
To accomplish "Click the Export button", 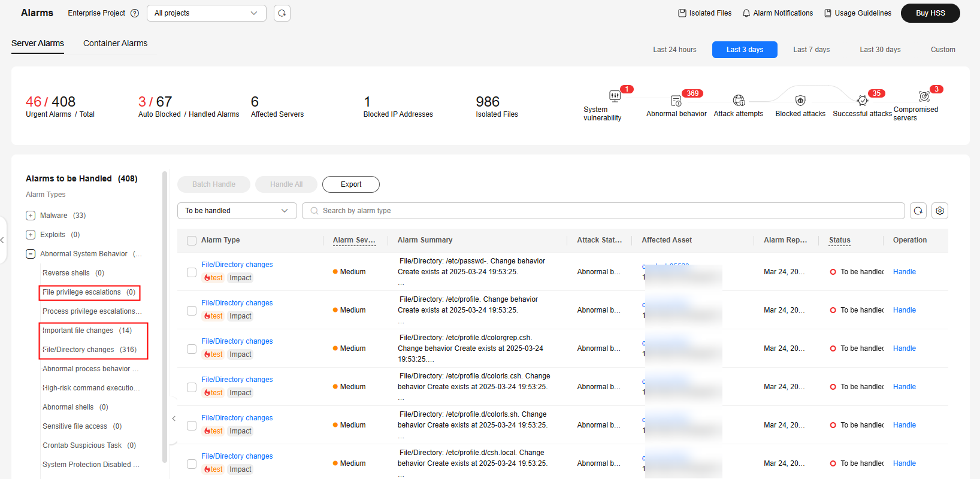I will click(x=351, y=184).
